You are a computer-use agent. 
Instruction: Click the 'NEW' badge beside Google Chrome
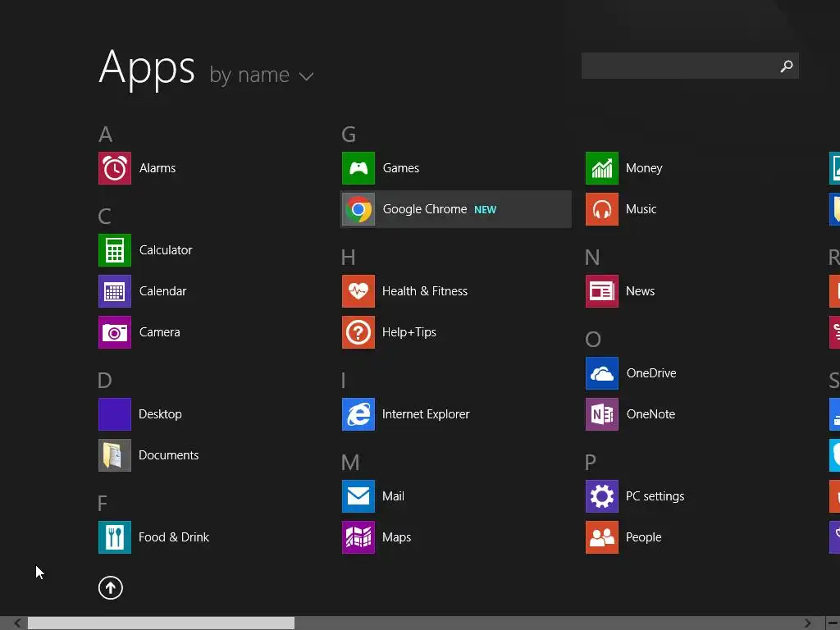coord(486,210)
